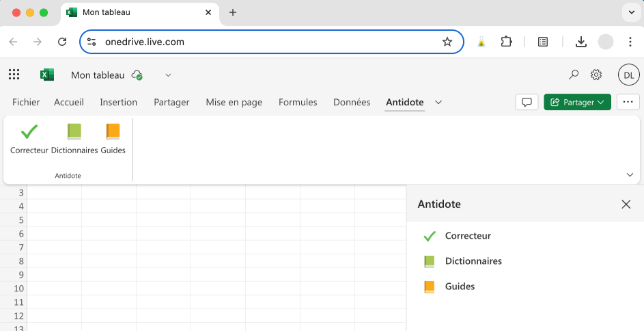Open the Fichier menu
The width and height of the screenshot is (644, 331).
[x=26, y=102]
